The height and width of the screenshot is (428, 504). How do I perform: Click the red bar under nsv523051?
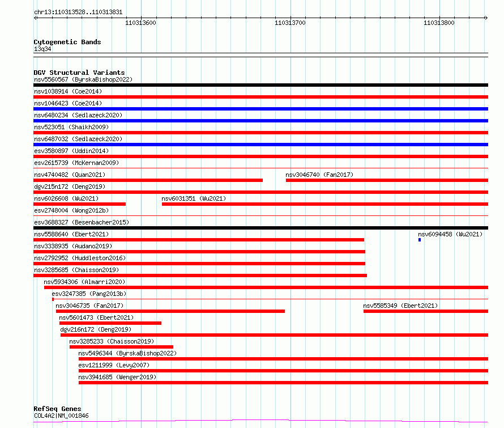[260, 133]
